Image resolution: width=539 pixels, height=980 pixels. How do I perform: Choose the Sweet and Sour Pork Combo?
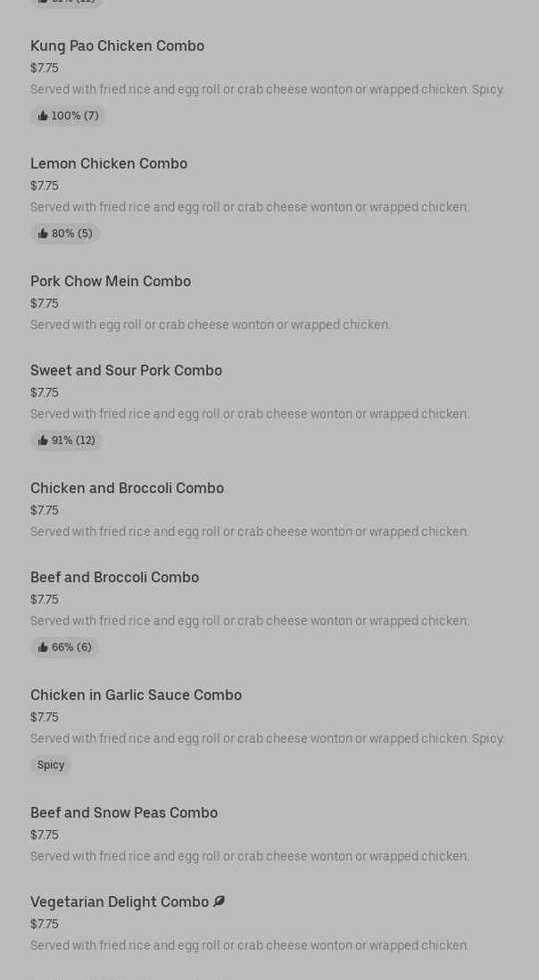(126, 370)
